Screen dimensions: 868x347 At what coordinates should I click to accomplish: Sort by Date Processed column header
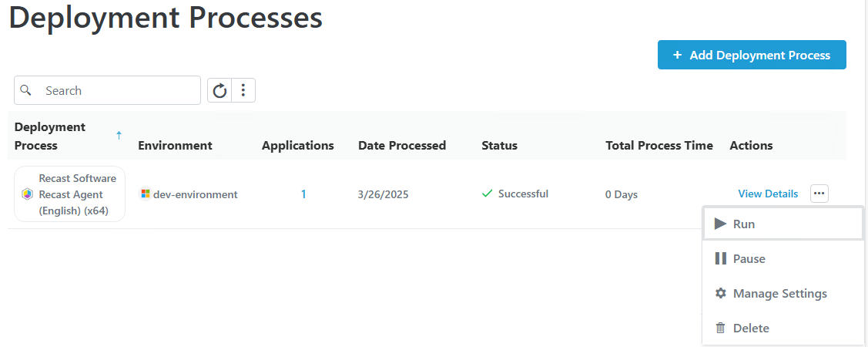tap(401, 145)
